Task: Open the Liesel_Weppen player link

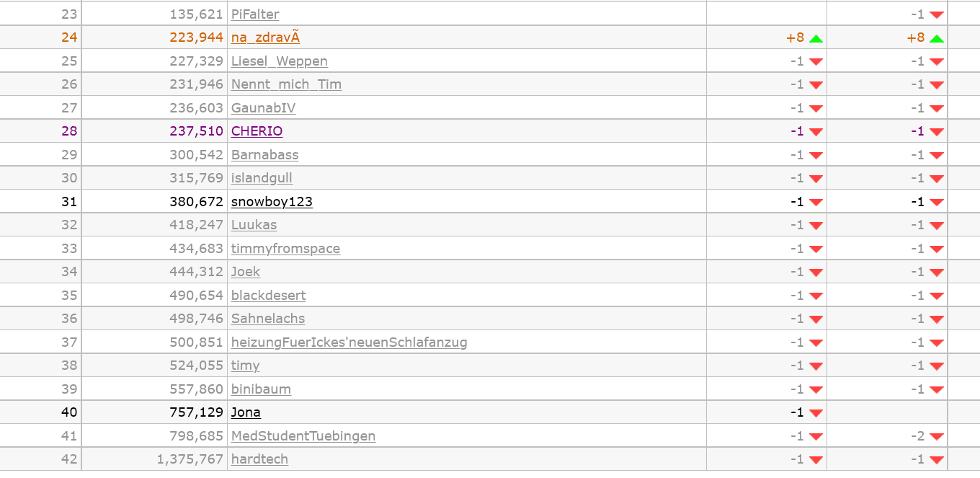Action: coord(279,61)
